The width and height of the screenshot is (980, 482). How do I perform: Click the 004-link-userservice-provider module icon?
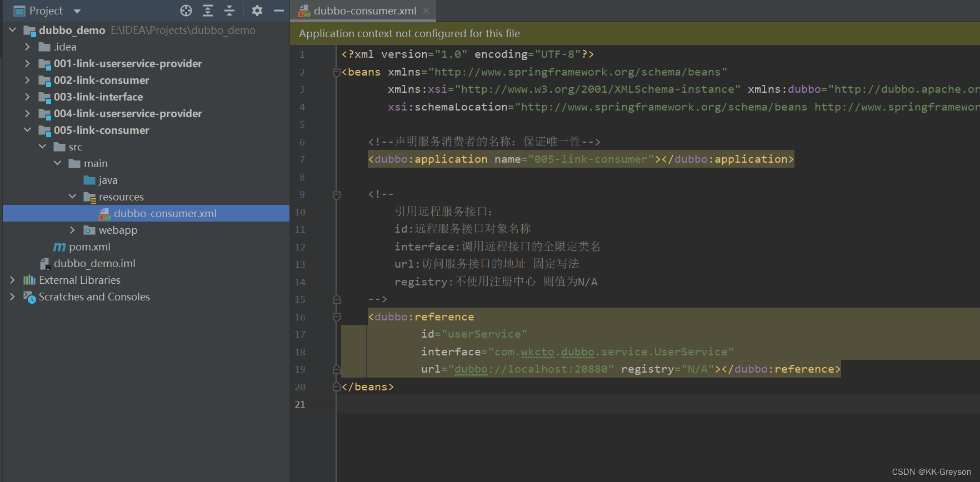[x=44, y=114]
